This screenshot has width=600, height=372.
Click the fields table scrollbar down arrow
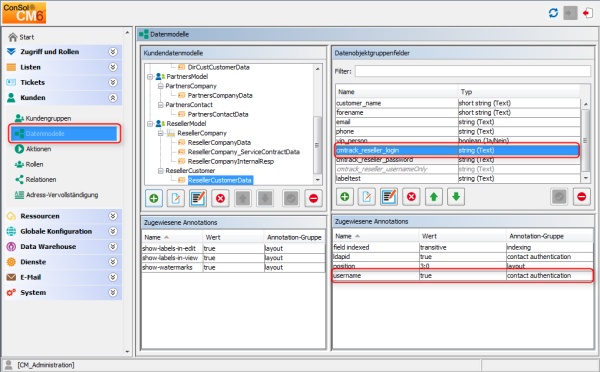click(x=585, y=178)
